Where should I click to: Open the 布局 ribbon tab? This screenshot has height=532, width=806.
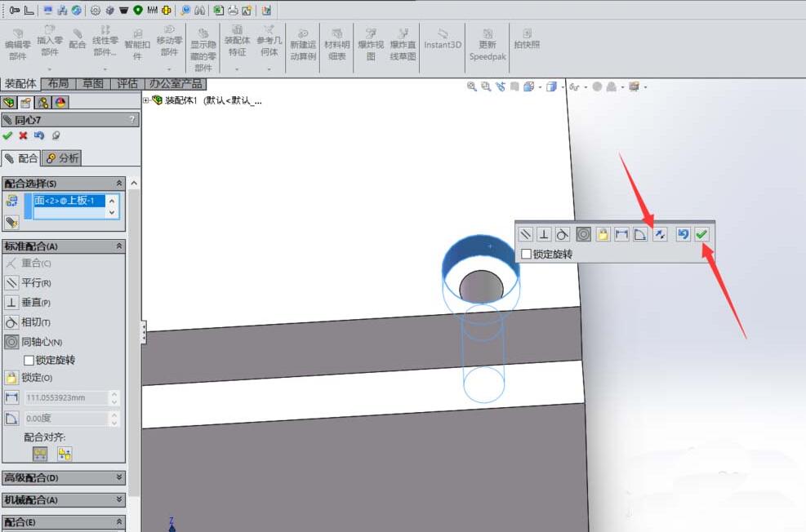pos(56,83)
